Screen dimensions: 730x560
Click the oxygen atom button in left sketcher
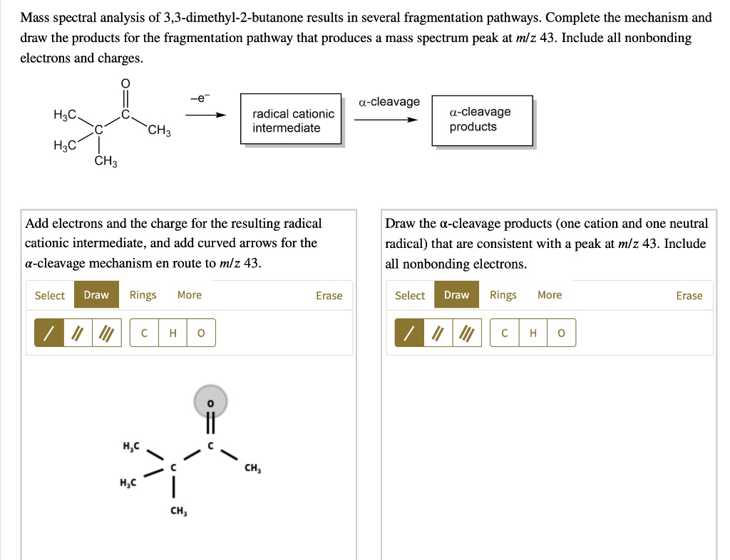(200, 332)
